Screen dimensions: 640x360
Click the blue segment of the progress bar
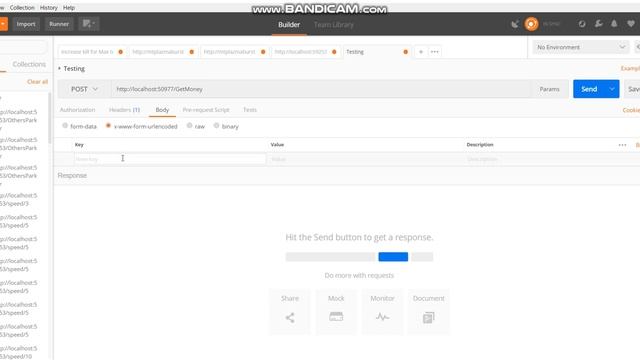point(393,256)
